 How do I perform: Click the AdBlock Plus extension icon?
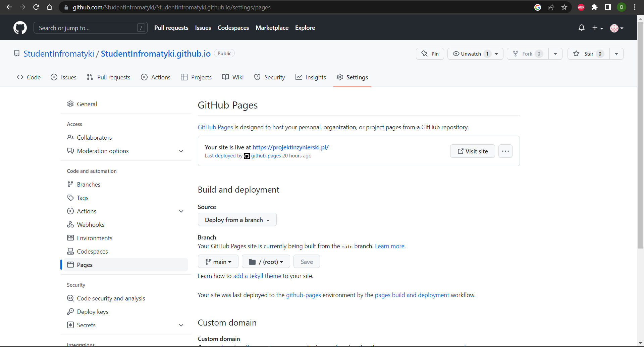point(581,7)
